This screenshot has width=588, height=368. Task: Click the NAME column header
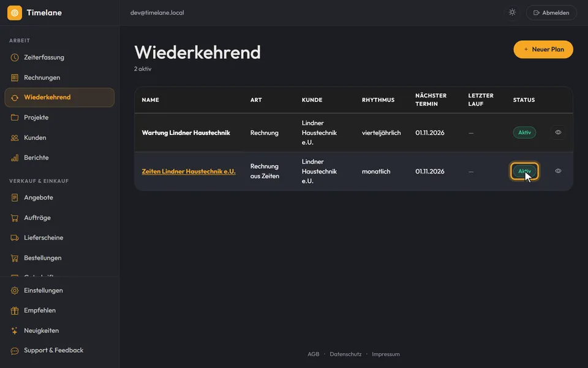(151, 100)
